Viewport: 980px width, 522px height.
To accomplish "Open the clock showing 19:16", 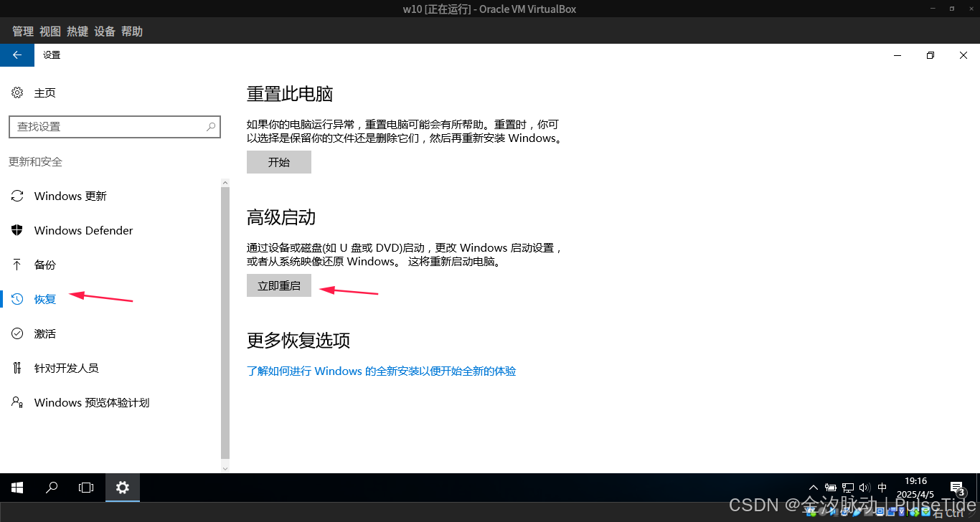I will click(x=915, y=488).
